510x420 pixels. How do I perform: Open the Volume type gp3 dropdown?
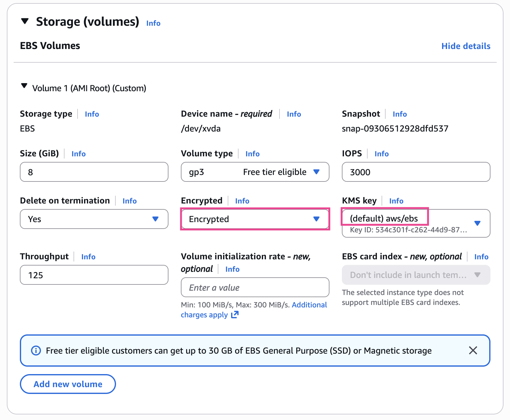pyautogui.click(x=255, y=172)
